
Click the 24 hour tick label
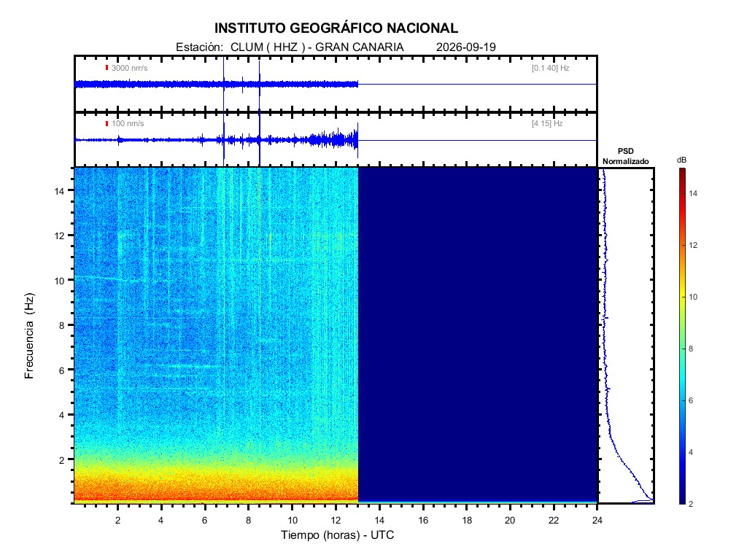597,520
